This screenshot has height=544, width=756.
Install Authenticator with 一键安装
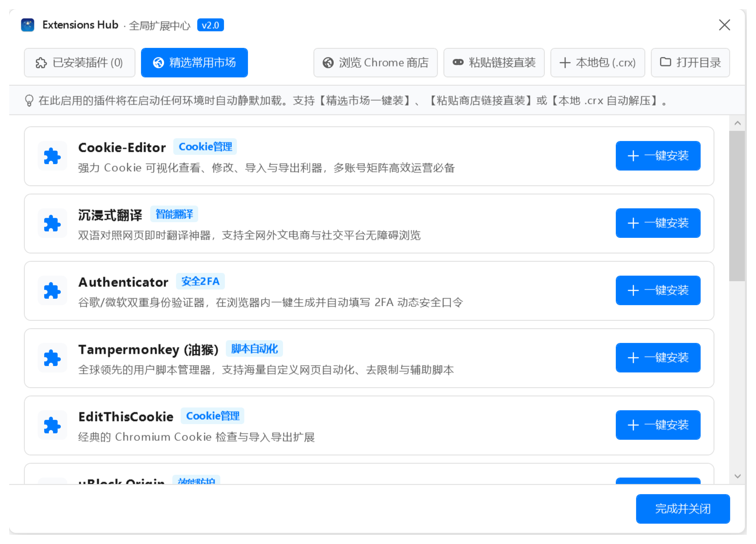tap(658, 290)
